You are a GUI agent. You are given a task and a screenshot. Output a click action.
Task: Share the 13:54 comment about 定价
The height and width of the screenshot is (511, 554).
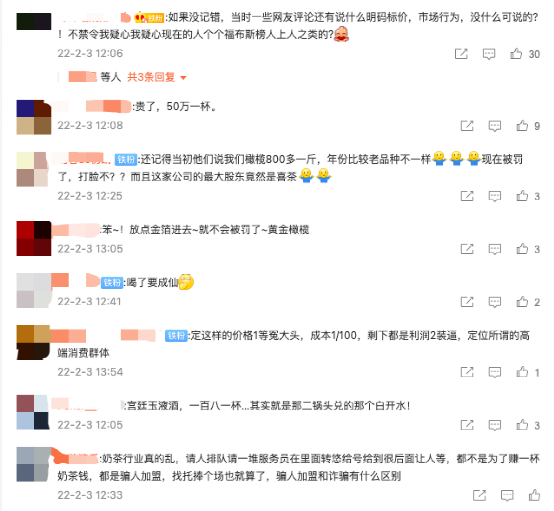pyautogui.click(x=467, y=372)
